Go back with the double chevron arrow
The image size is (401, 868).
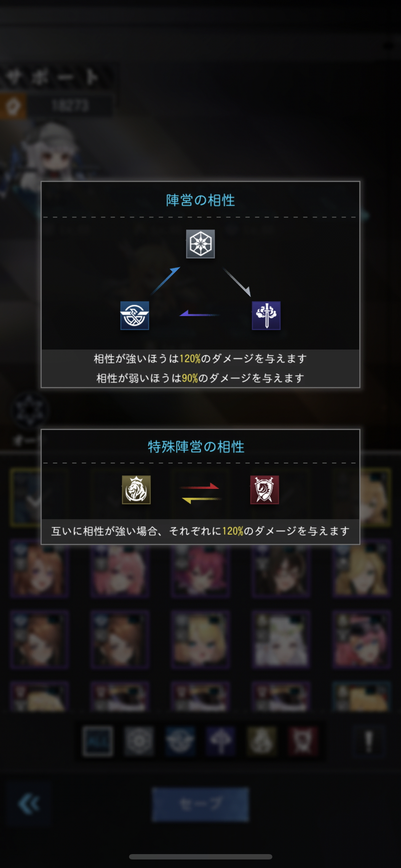pos(29,804)
